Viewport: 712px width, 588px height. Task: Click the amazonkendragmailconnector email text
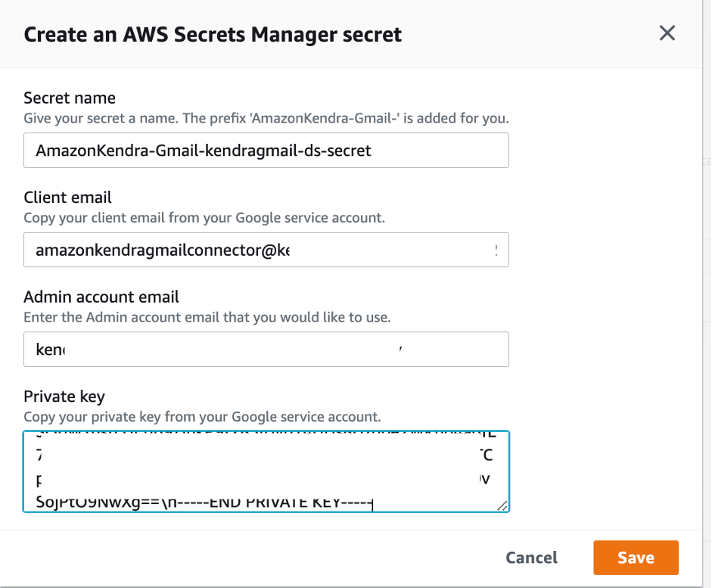click(x=162, y=250)
